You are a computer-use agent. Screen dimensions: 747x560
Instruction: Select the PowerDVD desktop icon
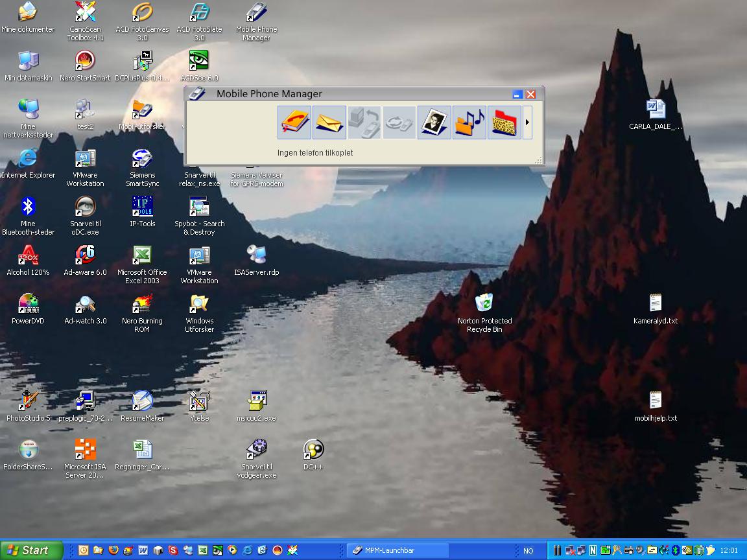click(x=28, y=310)
